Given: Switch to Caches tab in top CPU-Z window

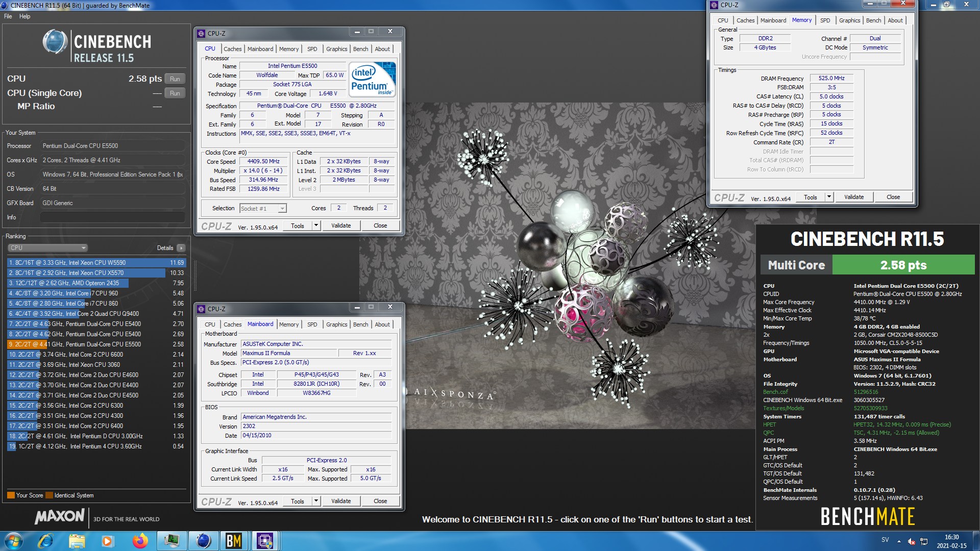Looking at the screenshot, I should tap(232, 49).
